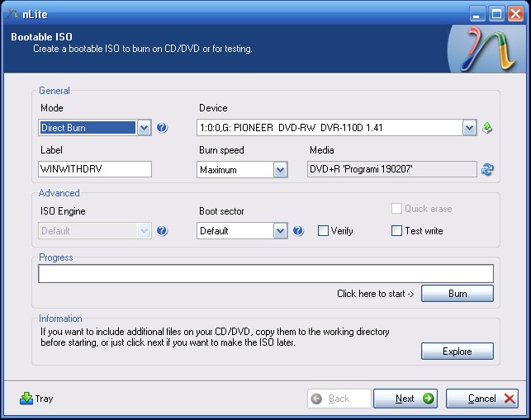Click the Progress bar
531x420 pixels.
pos(266,273)
